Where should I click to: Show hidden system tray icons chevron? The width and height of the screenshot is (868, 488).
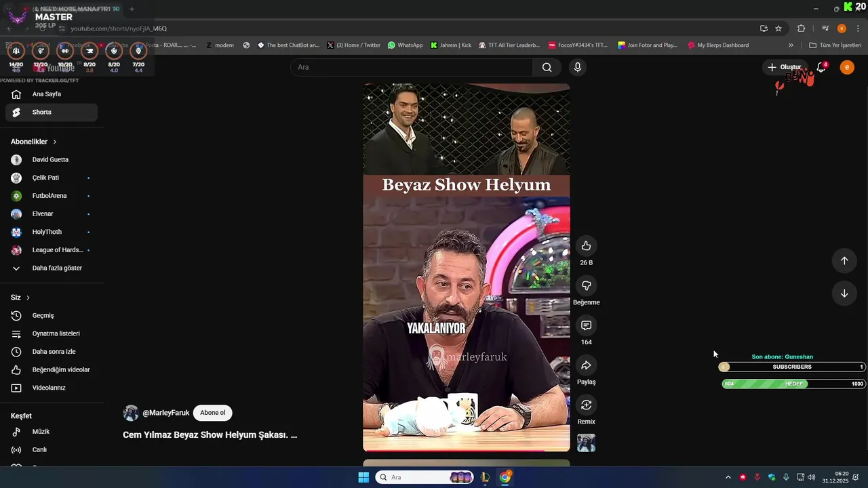[728, 477]
